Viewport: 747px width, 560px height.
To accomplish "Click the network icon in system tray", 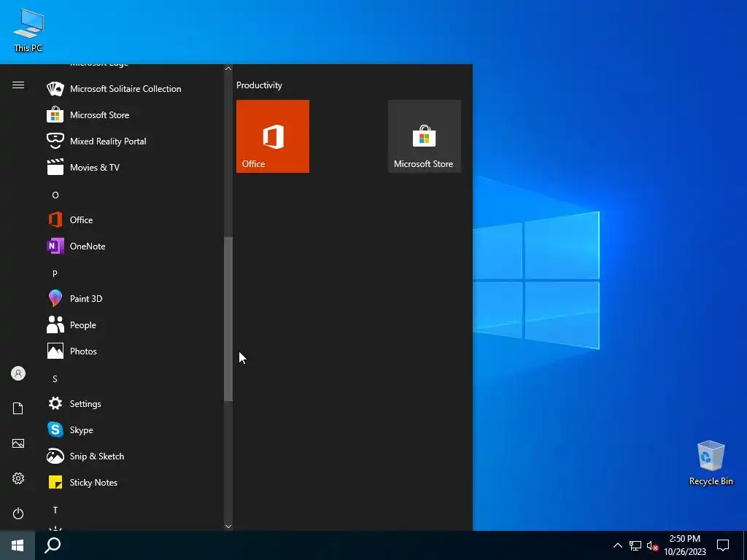I will click(635, 545).
